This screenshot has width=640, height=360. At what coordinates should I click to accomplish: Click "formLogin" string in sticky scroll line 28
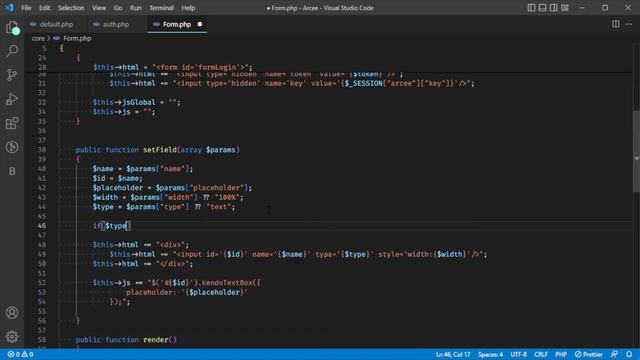[x=218, y=67]
